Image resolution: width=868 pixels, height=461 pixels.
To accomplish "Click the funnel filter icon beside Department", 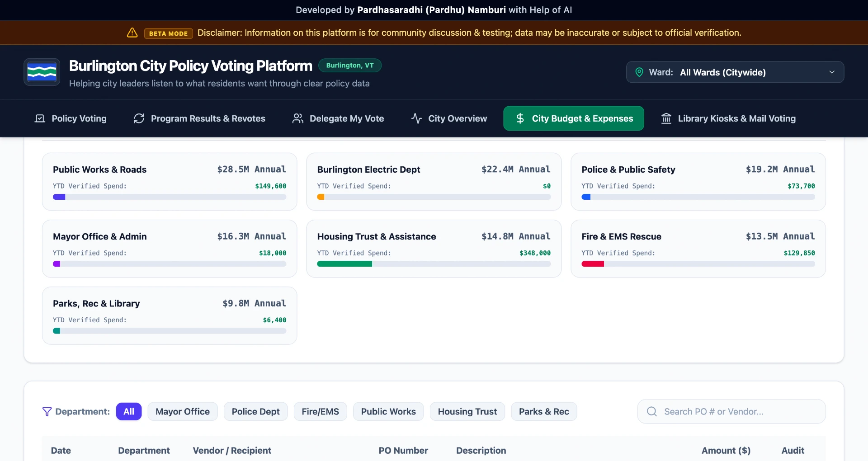I will (x=47, y=412).
